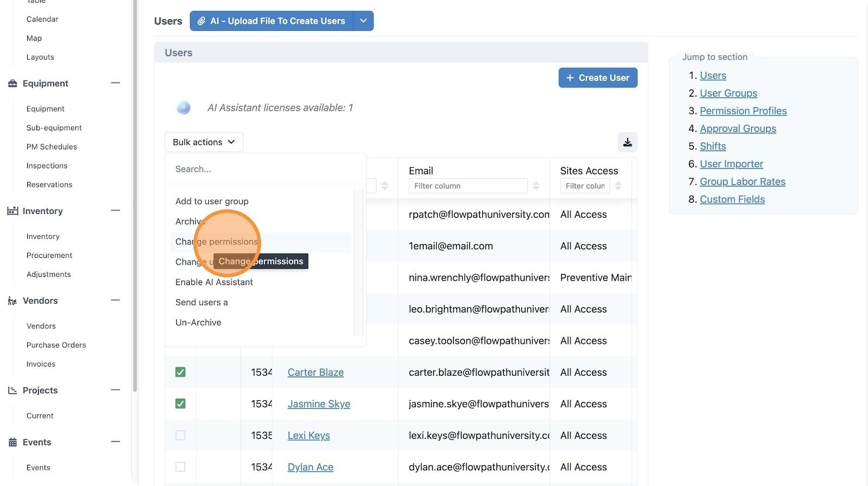This screenshot has width=868, height=486.
Task: Open Lexi Keys user link
Action: (x=309, y=435)
